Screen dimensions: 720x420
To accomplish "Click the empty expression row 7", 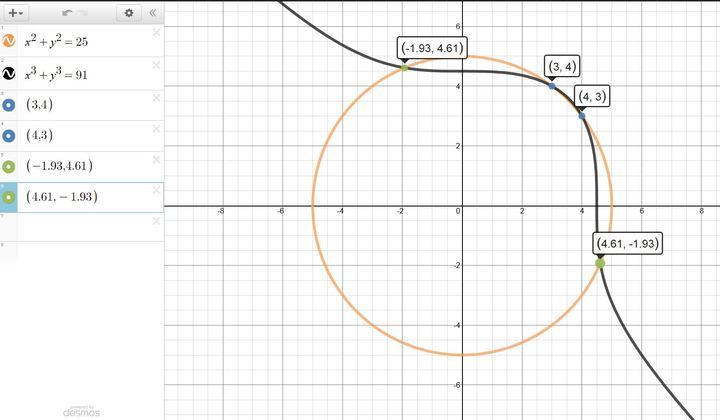I will (x=85, y=228).
